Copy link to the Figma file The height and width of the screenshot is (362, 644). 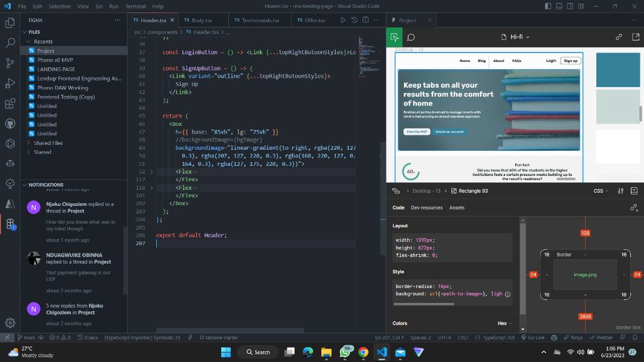618,37
